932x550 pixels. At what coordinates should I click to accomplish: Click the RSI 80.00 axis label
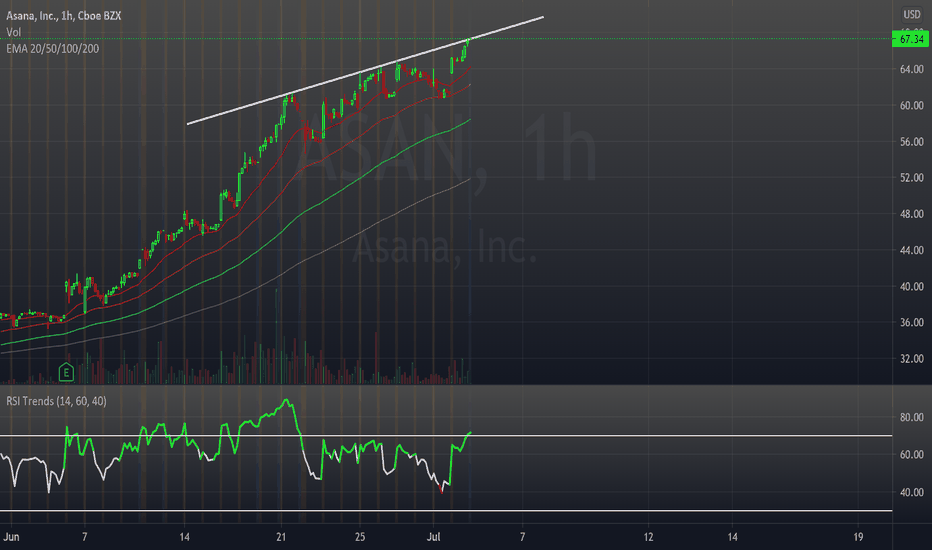[912, 417]
